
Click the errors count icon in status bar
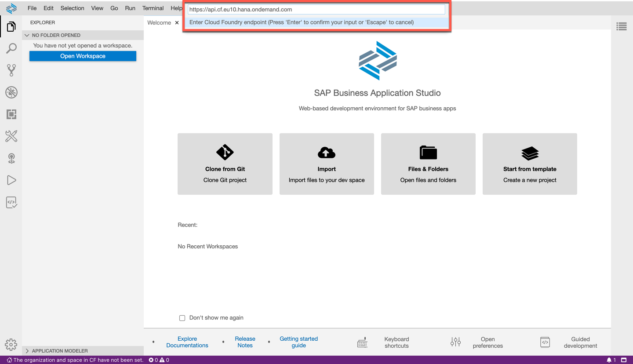coord(151,360)
